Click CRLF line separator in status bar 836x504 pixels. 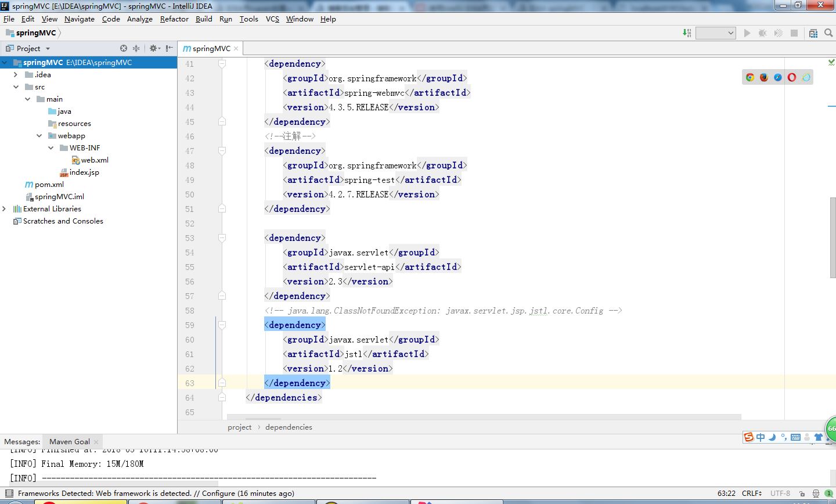tap(752, 493)
